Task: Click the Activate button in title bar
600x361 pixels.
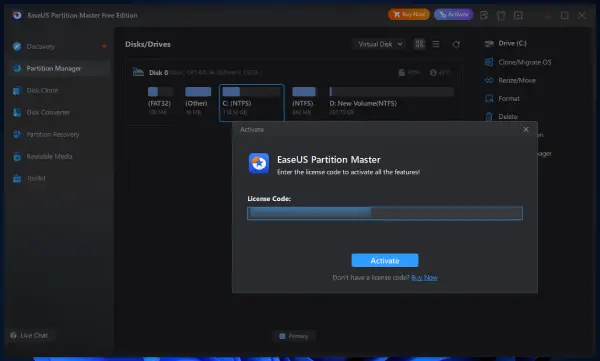Action: (x=453, y=15)
